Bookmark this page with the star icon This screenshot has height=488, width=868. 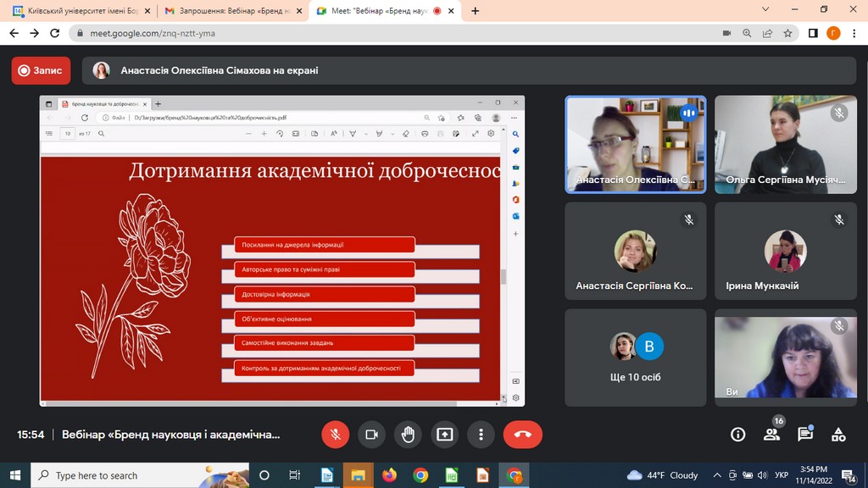[x=787, y=33]
